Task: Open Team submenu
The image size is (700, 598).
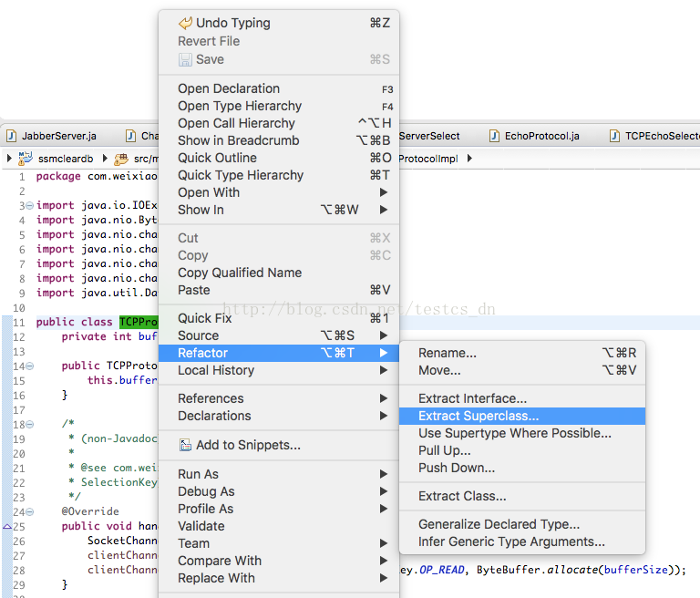Action: point(279,543)
